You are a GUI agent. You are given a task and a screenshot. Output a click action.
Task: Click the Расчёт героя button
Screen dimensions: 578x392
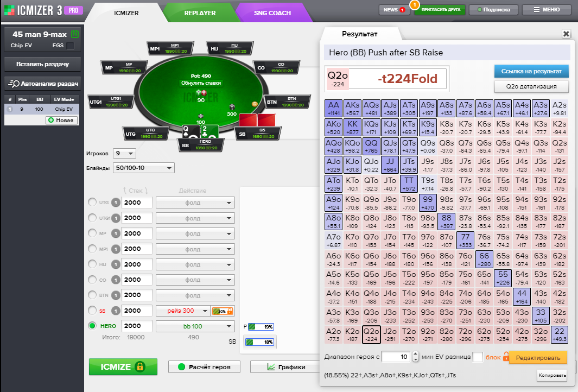(x=204, y=367)
